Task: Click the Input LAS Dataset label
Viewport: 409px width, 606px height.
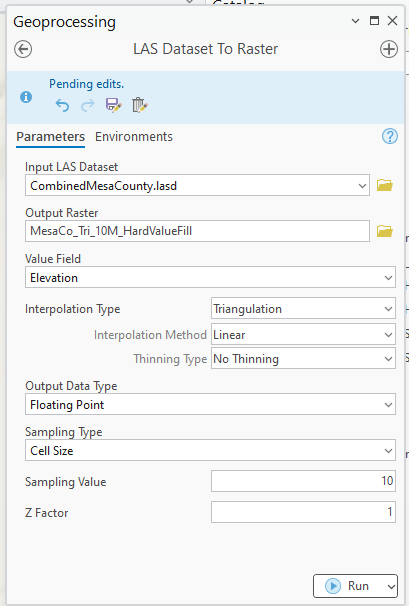Action: tap(72, 167)
